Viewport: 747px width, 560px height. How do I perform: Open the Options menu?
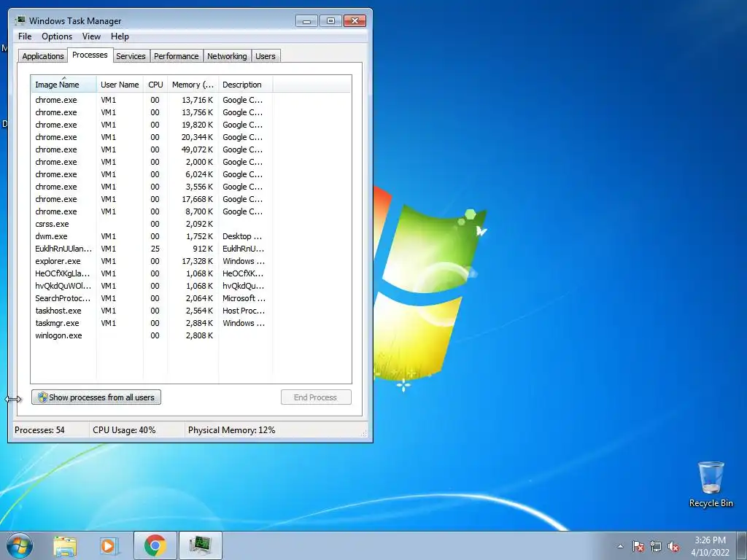57,36
